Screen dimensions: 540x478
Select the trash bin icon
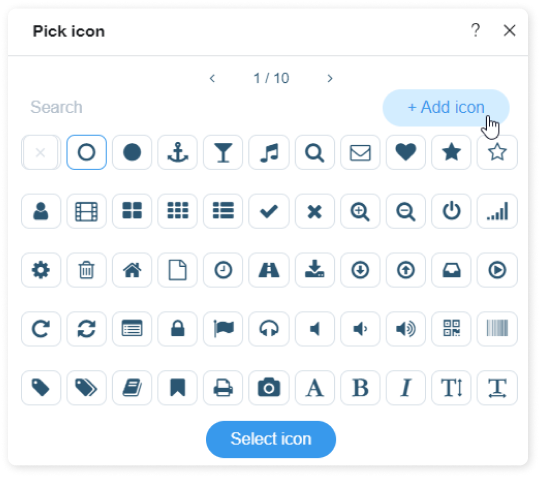tap(86, 270)
